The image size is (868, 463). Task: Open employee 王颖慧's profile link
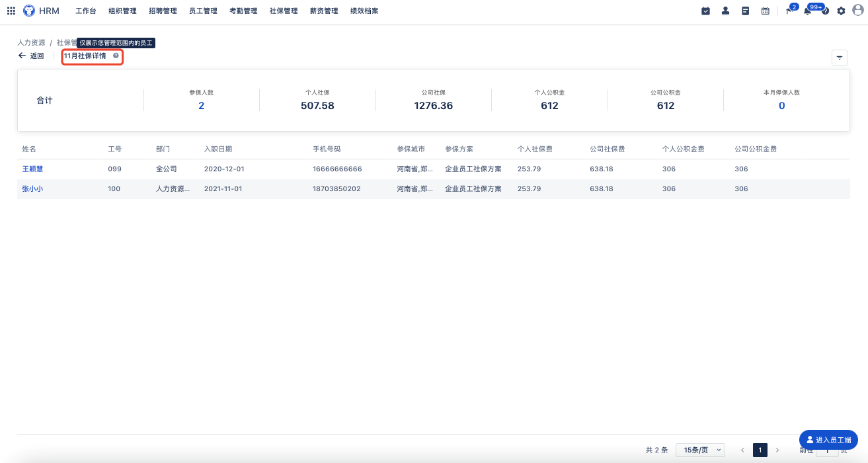tap(32, 169)
